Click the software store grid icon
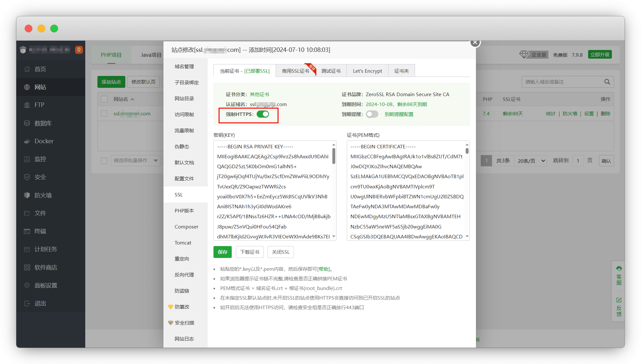The width and height of the screenshot is (641, 364). click(27, 268)
